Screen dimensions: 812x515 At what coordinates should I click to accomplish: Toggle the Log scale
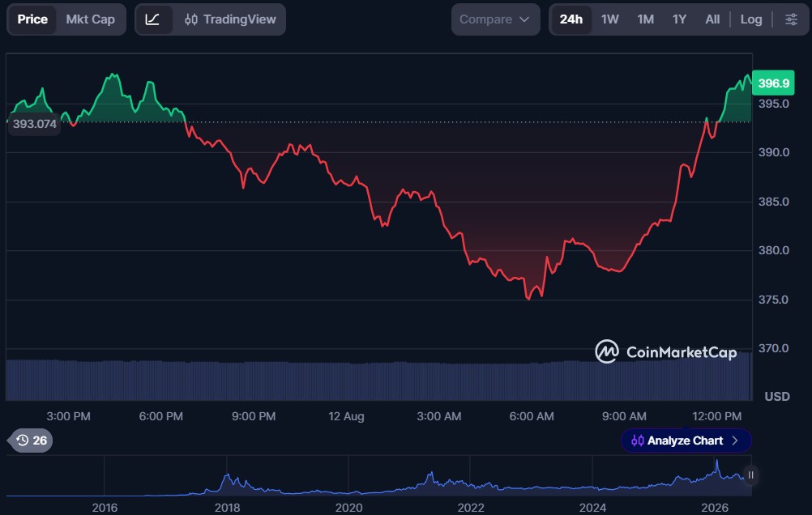click(751, 19)
